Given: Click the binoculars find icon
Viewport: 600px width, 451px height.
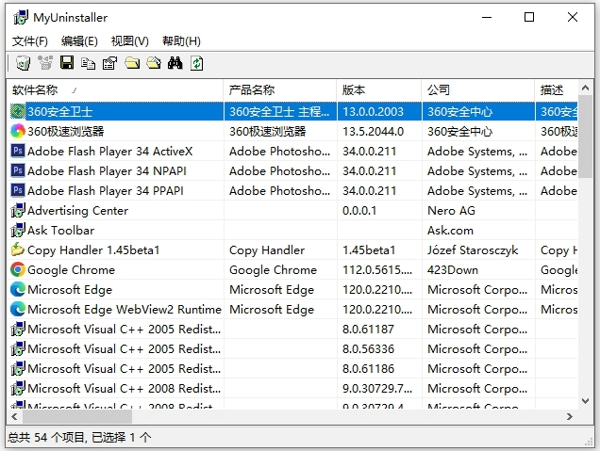Looking at the screenshot, I should (175, 64).
